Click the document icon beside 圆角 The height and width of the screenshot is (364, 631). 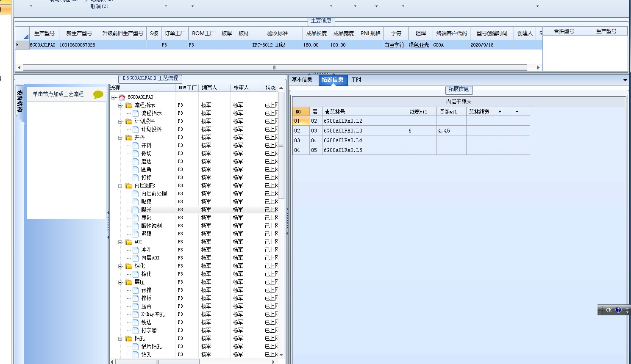point(136,169)
